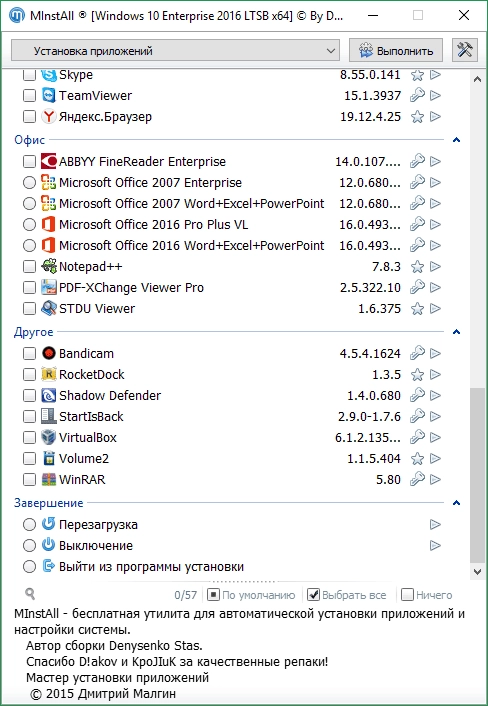The height and width of the screenshot is (706, 488).
Task: Click the Bandicam red record icon
Action: point(49,353)
